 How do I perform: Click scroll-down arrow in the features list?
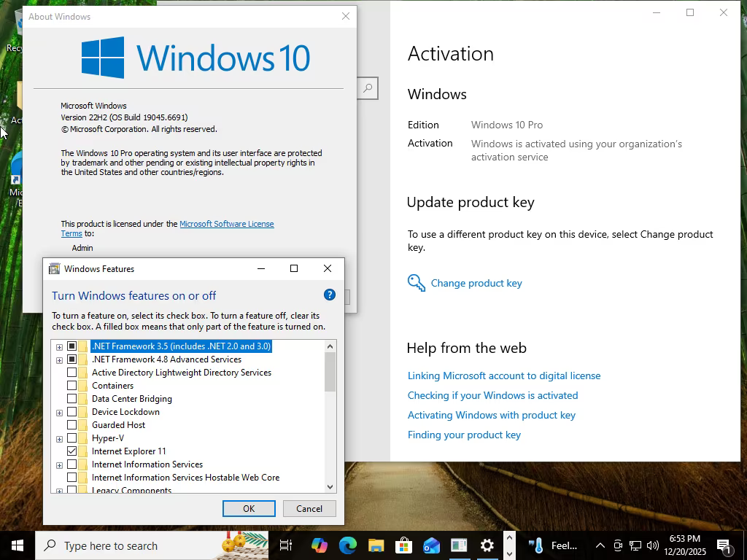(330, 486)
